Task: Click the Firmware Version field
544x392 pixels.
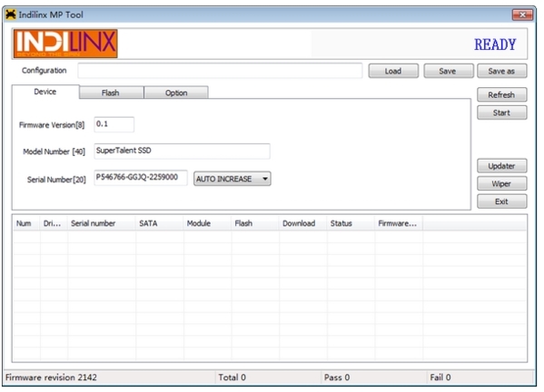Action: click(114, 124)
